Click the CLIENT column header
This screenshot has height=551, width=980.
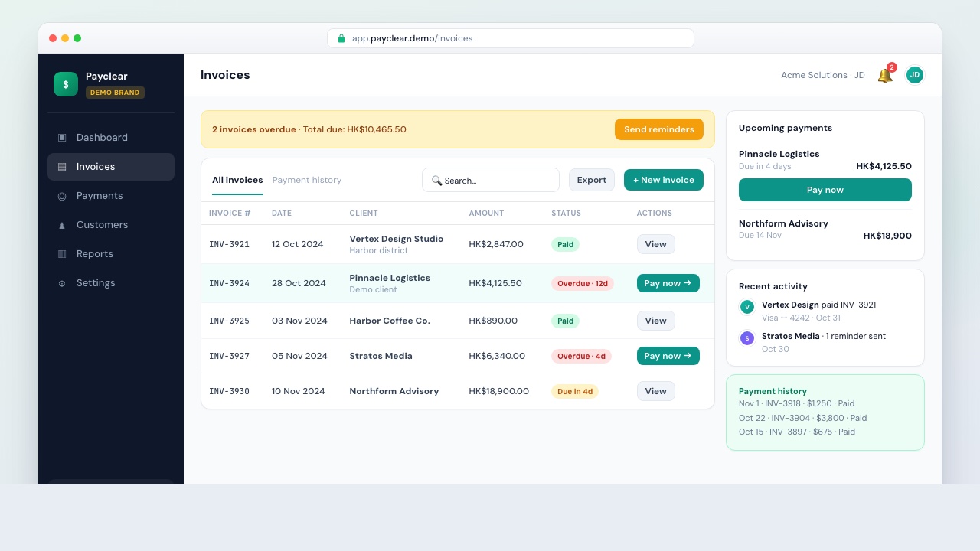(364, 214)
